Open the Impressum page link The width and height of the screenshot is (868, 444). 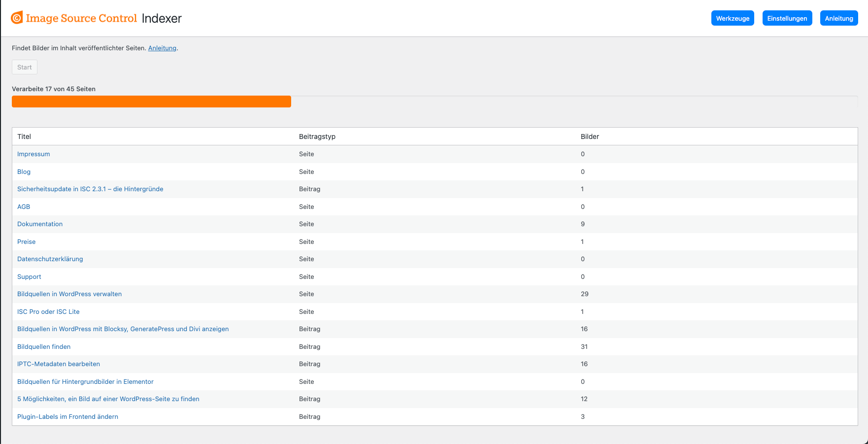point(33,154)
